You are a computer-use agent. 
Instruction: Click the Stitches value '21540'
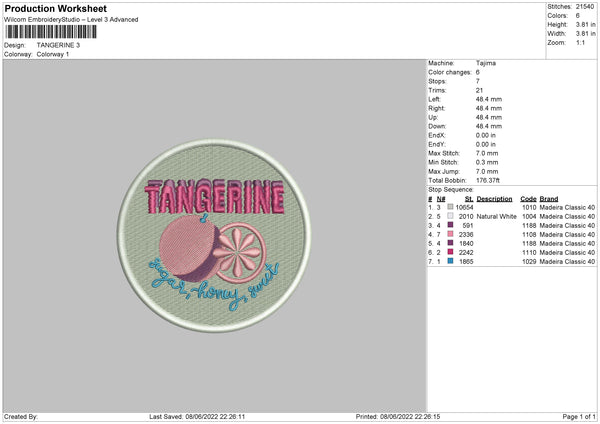click(585, 7)
